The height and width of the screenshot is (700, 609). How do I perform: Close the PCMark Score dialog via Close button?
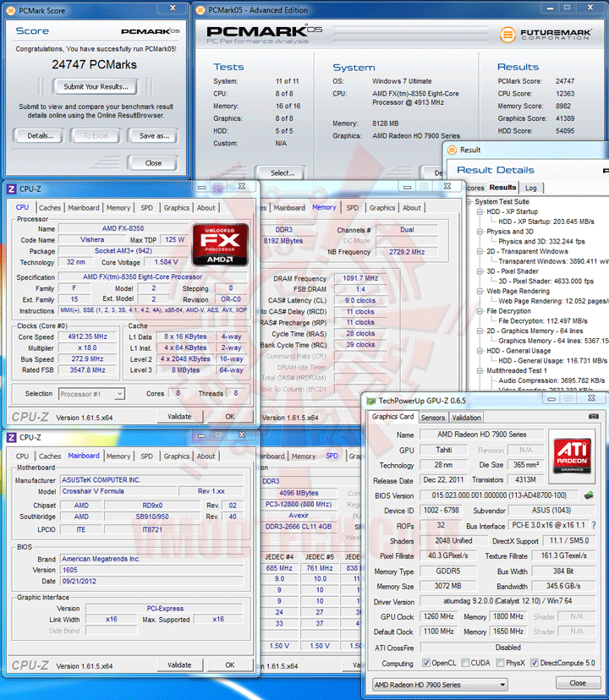pos(153,163)
